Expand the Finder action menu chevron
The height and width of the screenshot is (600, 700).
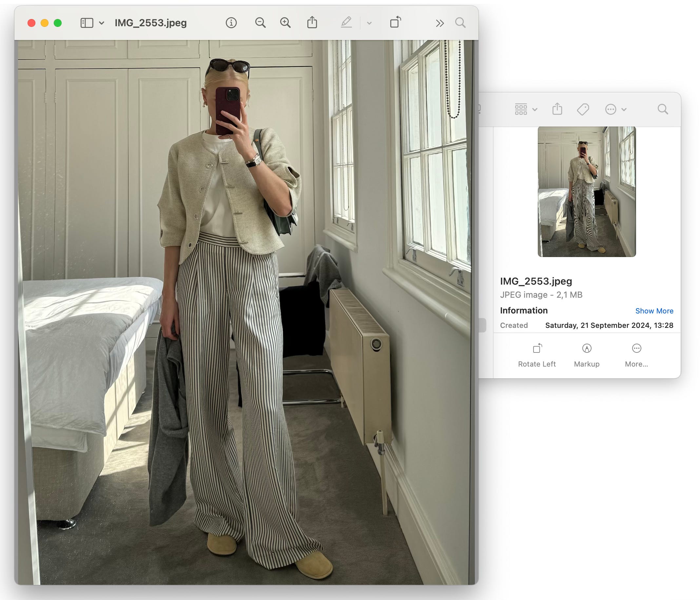click(624, 110)
